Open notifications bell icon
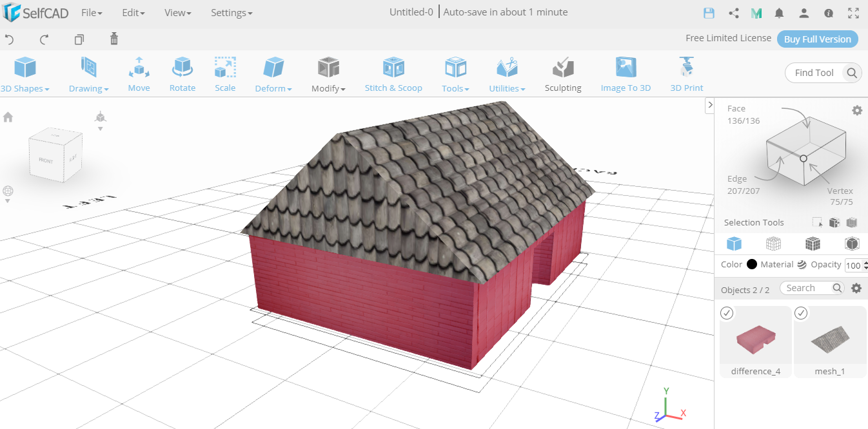 point(780,13)
